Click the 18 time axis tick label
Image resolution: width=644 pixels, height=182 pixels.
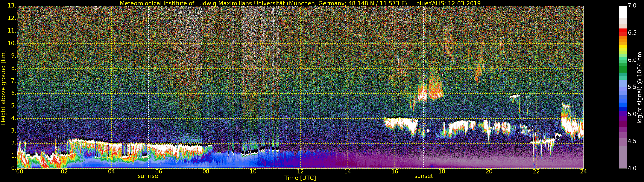(x=442, y=172)
